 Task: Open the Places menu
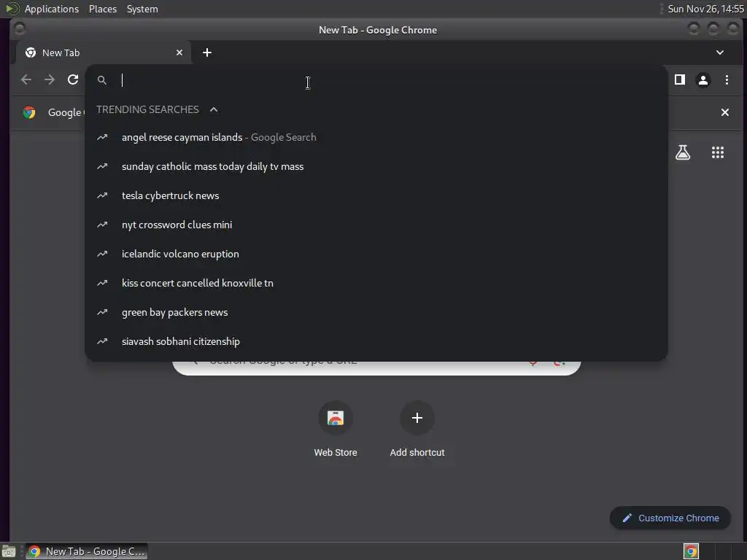point(103,9)
